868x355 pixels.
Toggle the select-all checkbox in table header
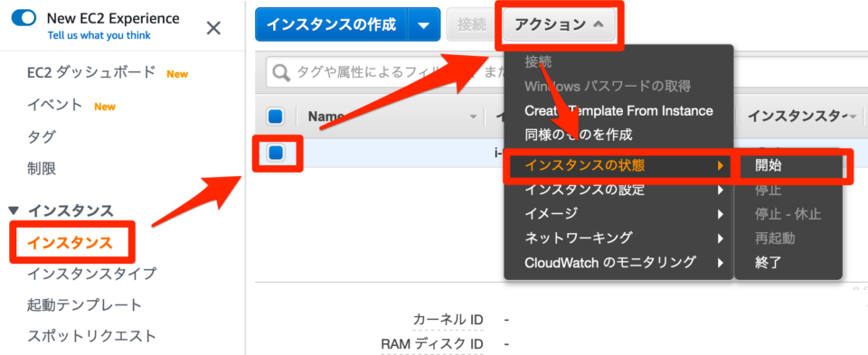(x=275, y=117)
